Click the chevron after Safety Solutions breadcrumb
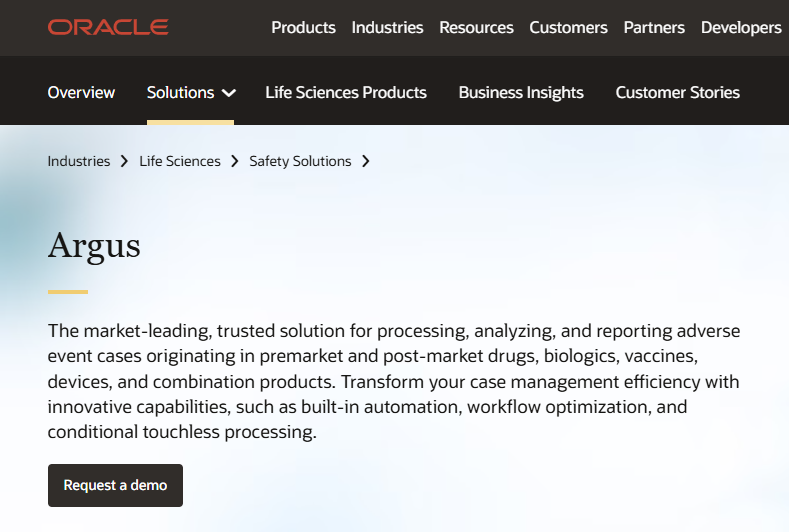This screenshot has height=532, width=789. [366, 160]
